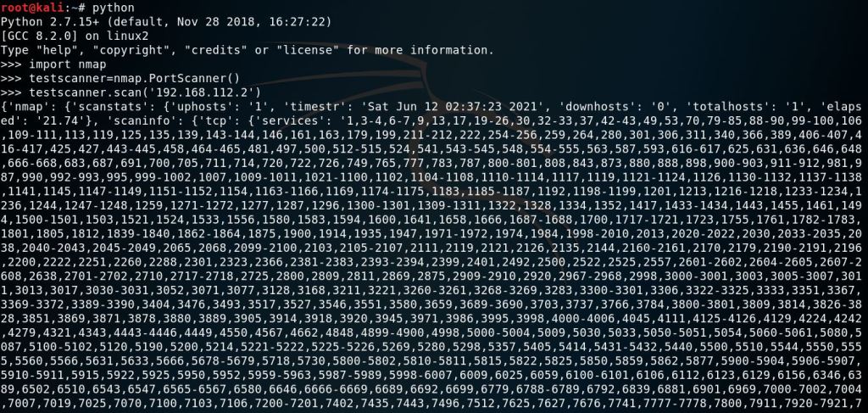The image size is (868, 413).
Task: Click the 'uphosts' key in output
Action: coord(203,107)
